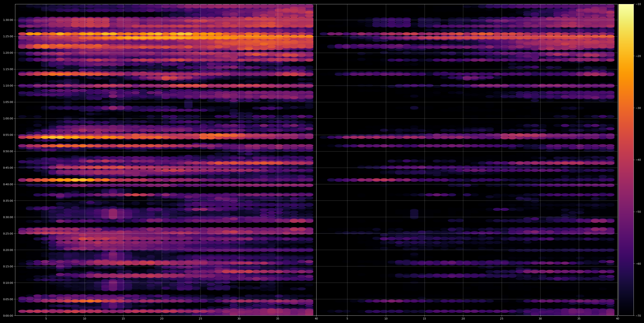Image resolution: width=644 pixels, height=323 pixels.
Task: Click the 0:40:00 time label
Action: click(x=8, y=184)
